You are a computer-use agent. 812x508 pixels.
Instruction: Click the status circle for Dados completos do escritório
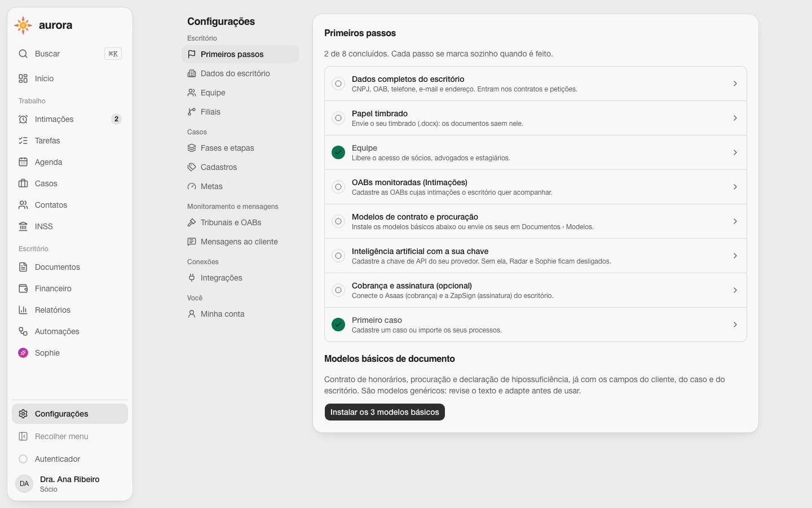[338, 84]
